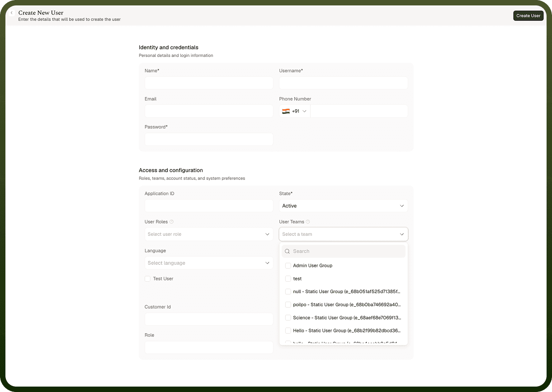Check the Science - Static User Group option
The width and height of the screenshot is (552, 392).
(x=288, y=317)
